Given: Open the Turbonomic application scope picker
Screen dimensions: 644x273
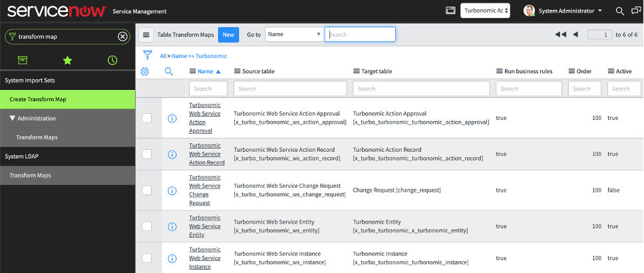Looking at the screenshot, I should click(x=485, y=11).
